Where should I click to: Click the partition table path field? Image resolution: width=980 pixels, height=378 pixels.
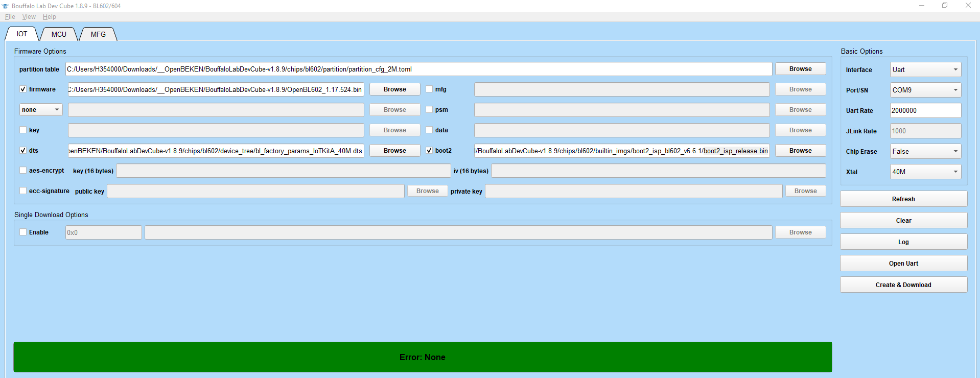[x=418, y=69]
